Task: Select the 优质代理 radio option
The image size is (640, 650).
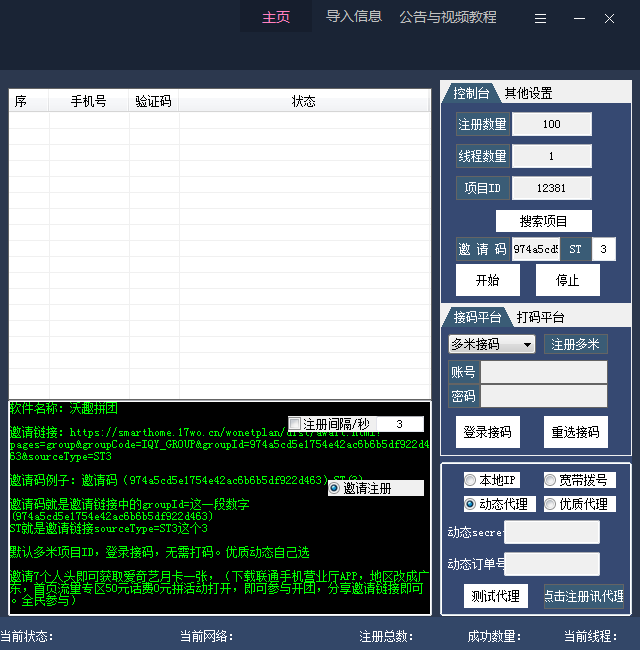Action: pos(550,504)
